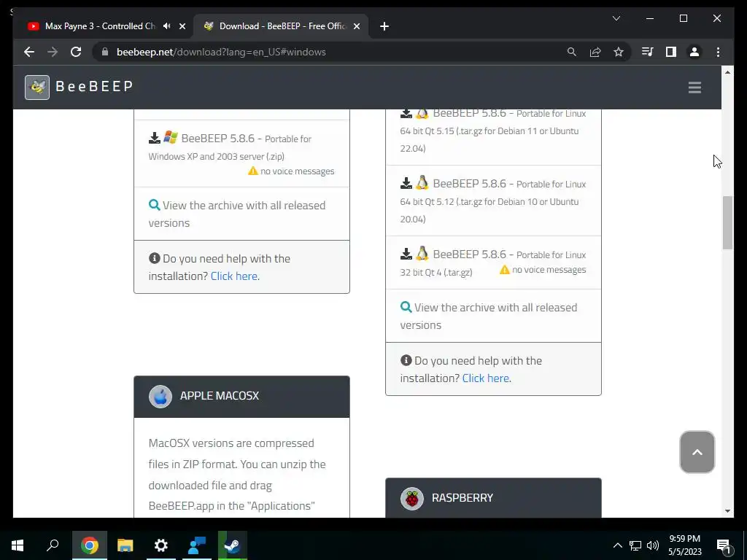Image resolution: width=747 pixels, height=560 pixels.
Task: Click the Windows XP portable download icon
Action: [155, 138]
